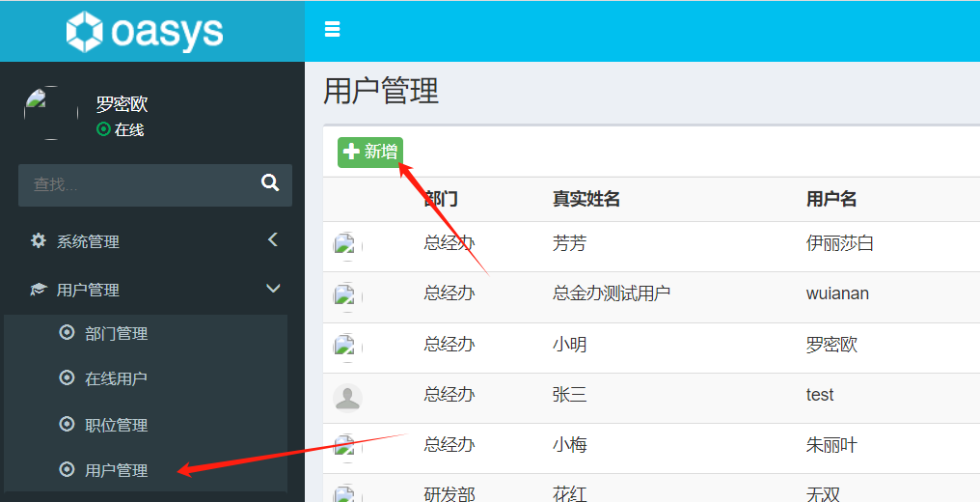Select the 用户管理 submenu item
Image resolution: width=980 pixels, height=502 pixels.
tap(116, 470)
